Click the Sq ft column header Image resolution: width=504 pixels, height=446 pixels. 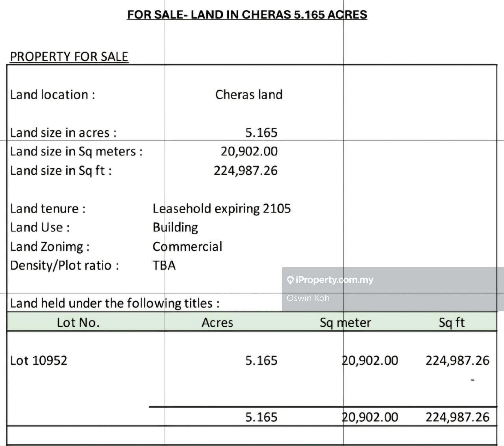click(x=452, y=322)
